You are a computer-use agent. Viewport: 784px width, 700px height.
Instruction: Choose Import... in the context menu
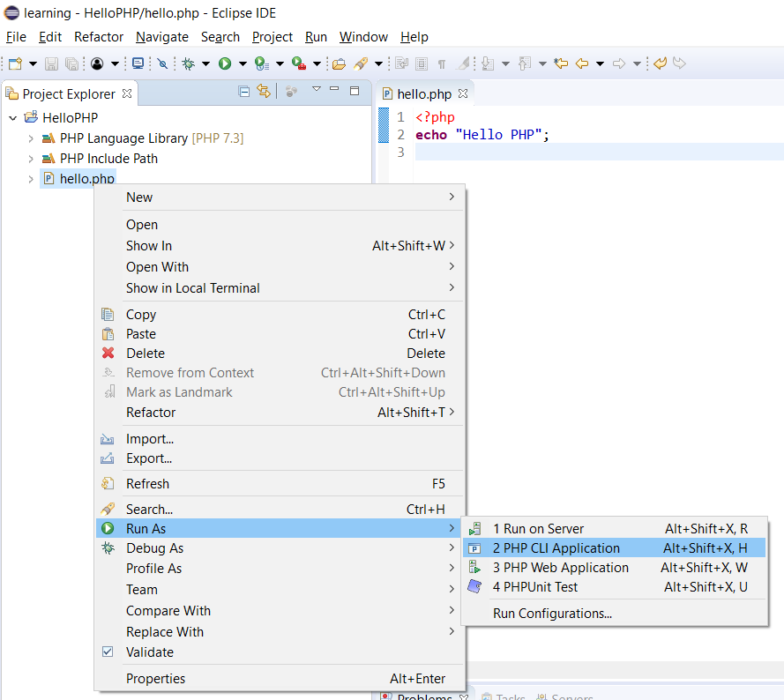[x=280, y=439]
